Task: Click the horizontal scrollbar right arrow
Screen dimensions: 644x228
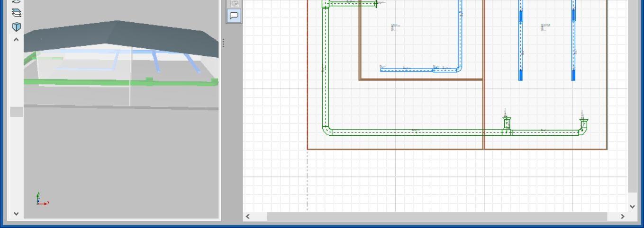Action: point(622,216)
